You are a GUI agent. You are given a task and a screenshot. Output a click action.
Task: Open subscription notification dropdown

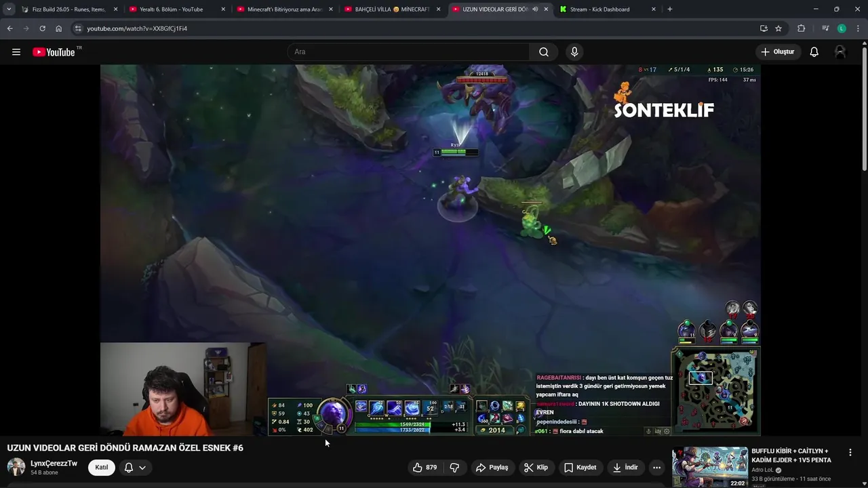coord(135,467)
